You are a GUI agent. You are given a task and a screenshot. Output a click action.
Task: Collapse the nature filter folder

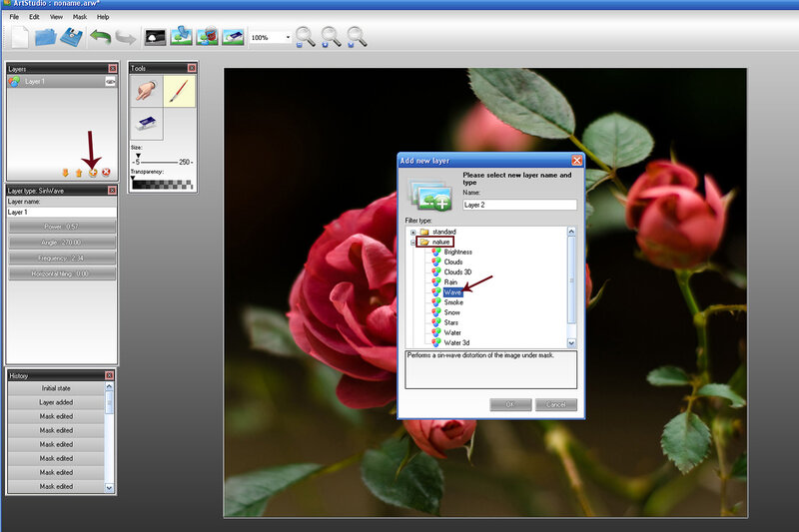[413, 243]
